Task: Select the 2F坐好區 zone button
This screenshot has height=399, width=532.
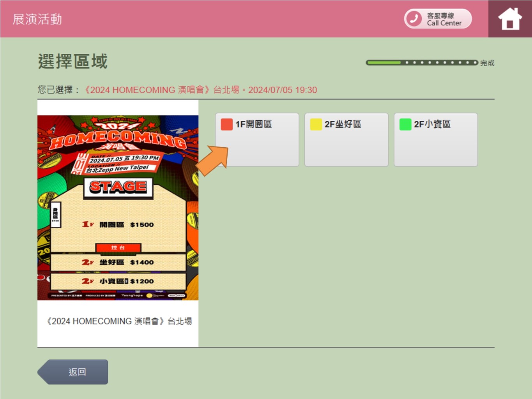Action: 346,140
